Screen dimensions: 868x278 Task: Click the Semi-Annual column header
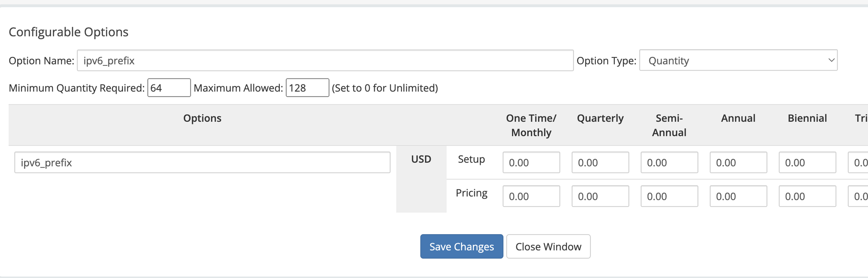(x=669, y=125)
